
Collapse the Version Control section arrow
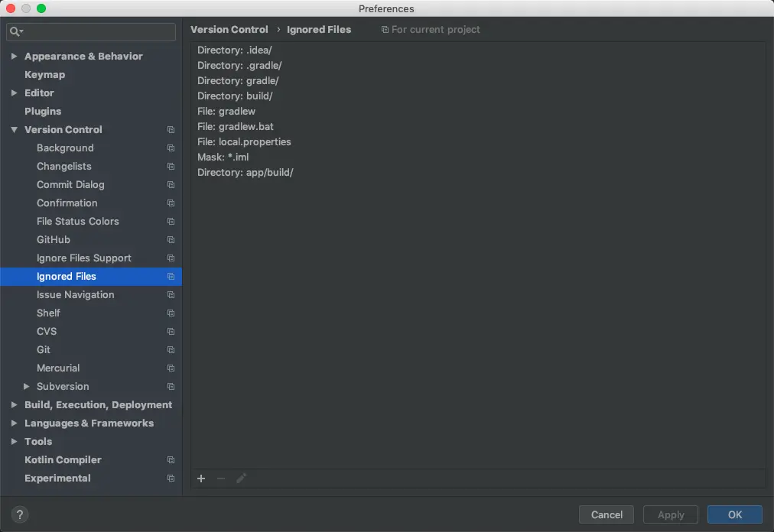click(15, 129)
